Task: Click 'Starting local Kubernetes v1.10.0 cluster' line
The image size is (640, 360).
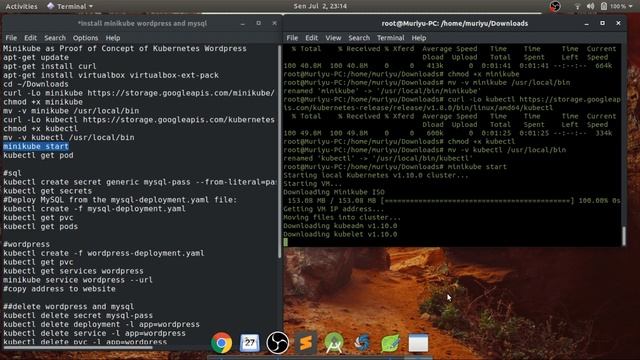Action: 376,175
